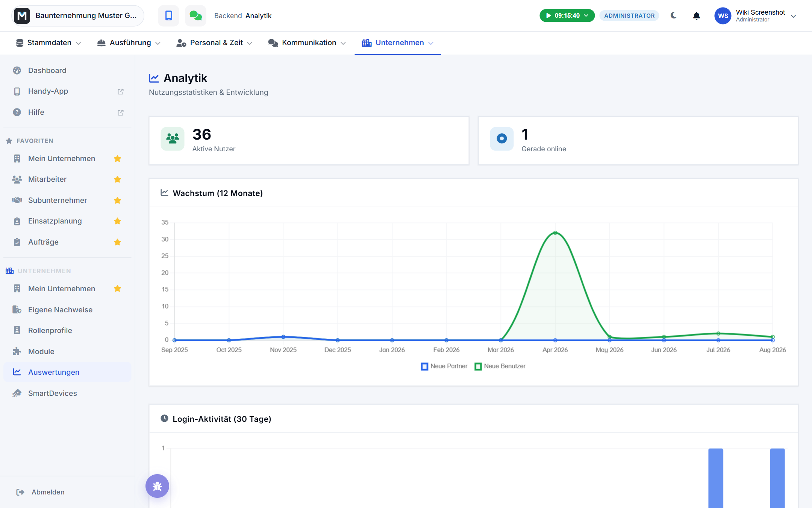Click the Apr 2026 peak data point
Viewport: 812px width, 508px height.
point(555,233)
